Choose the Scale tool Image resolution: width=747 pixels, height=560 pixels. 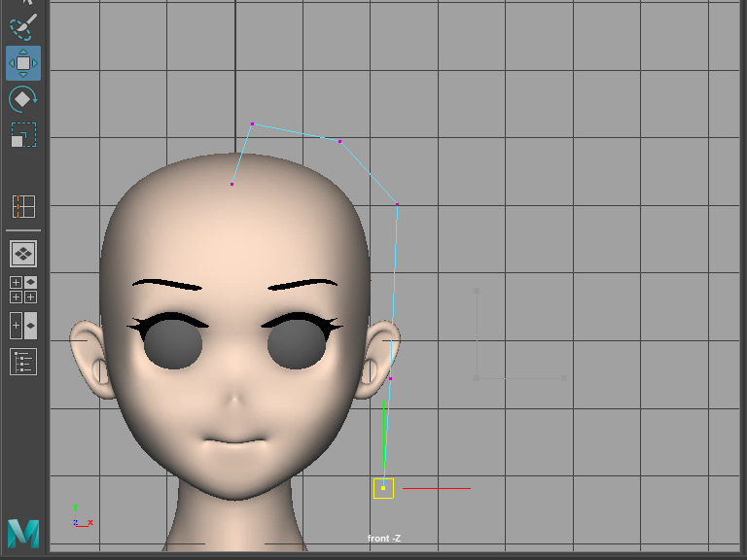point(23,134)
